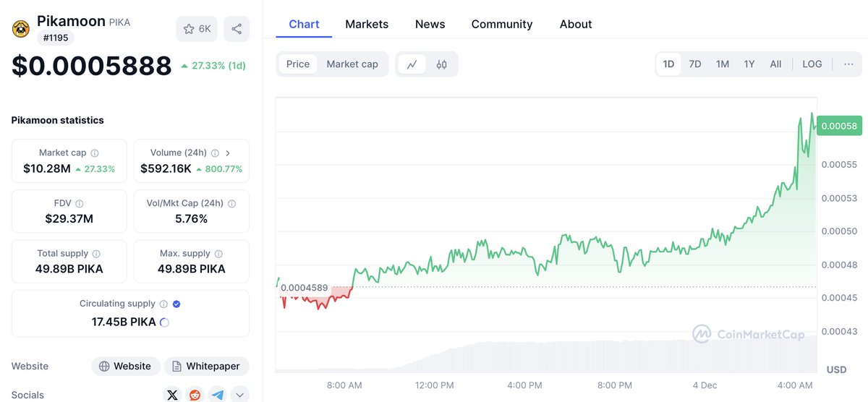Open the Reddit social link
This screenshot has height=402, width=868.
click(x=195, y=395)
